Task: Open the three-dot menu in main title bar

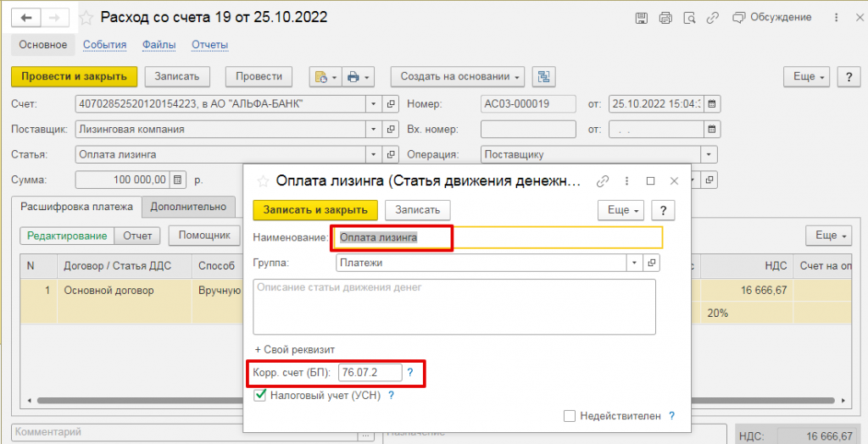Action: [x=835, y=19]
